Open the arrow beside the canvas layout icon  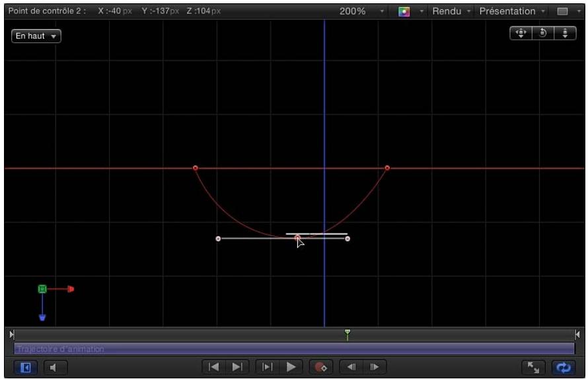pyautogui.click(x=578, y=12)
